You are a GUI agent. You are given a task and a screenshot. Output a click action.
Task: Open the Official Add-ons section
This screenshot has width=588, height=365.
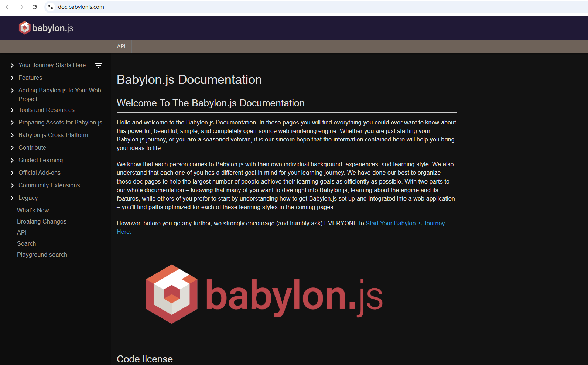[40, 173]
